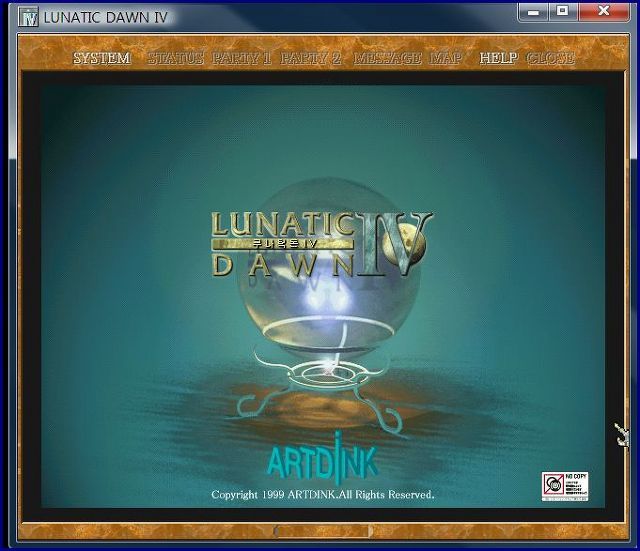This screenshot has width=640, height=551.
Task: Open the HELP menu
Action: pos(499,58)
